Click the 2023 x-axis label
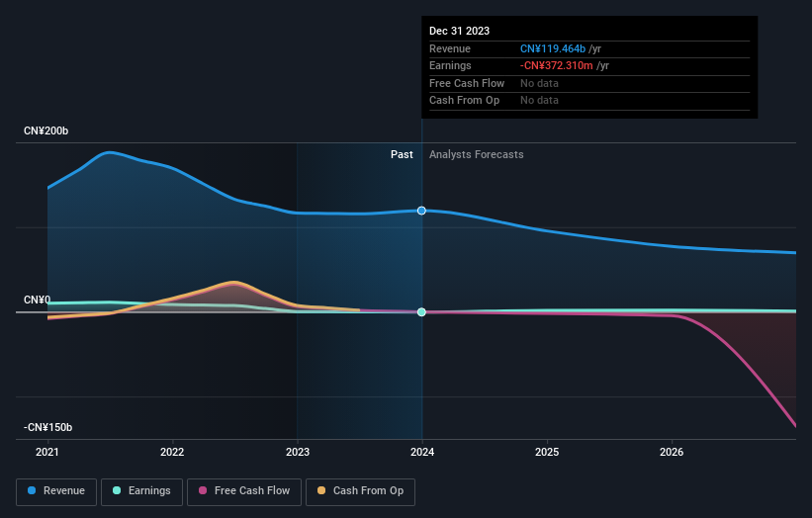Screen dimensions: 812x518 [298, 453]
